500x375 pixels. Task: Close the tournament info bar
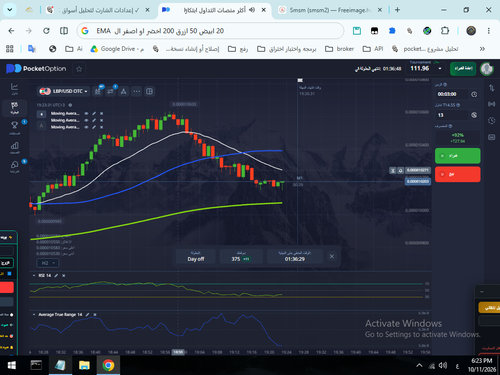coord(332,256)
